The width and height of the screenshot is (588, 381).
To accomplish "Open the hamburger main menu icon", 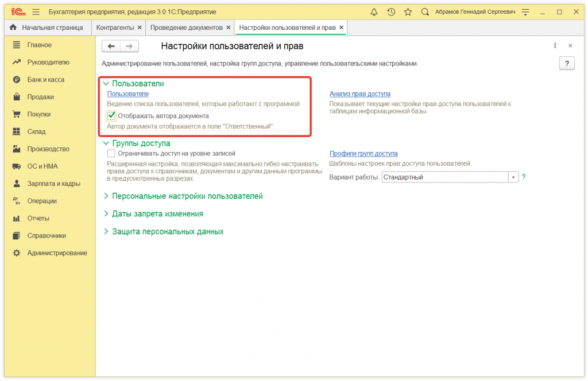I will point(36,11).
